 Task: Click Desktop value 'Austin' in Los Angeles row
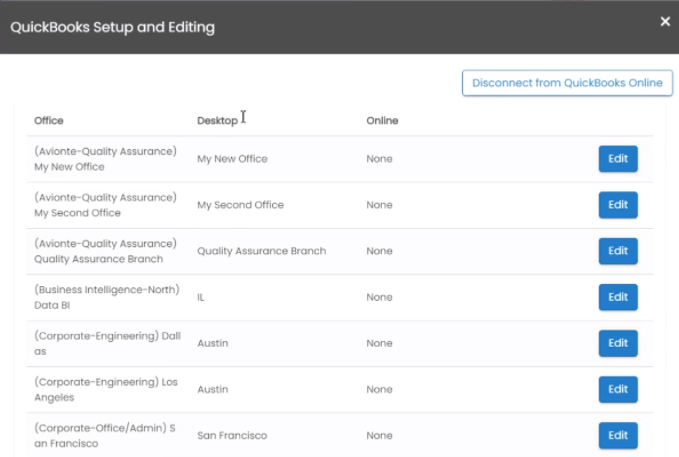(x=212, y=389)
